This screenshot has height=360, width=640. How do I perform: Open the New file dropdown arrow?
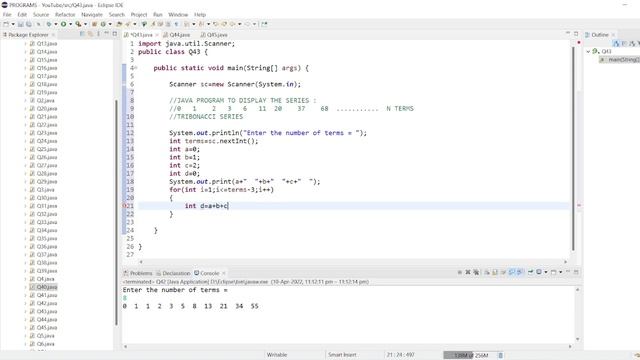(13, 24)
